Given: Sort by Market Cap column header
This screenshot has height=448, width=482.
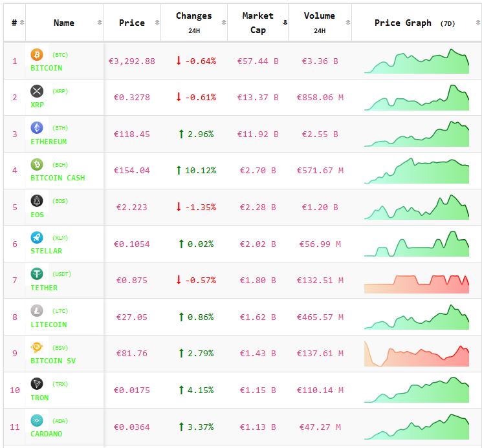Looking at the screenshot, I should (x=257, y=23).
